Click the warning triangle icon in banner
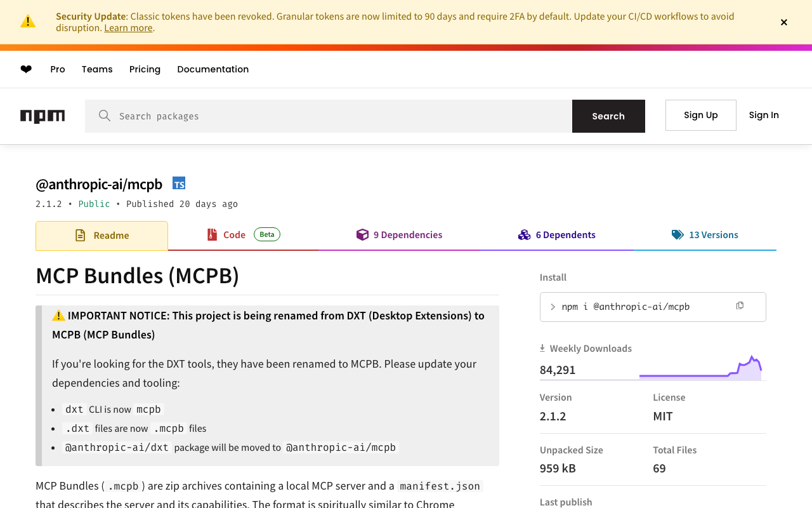812x508 pixels. (28, 22)
